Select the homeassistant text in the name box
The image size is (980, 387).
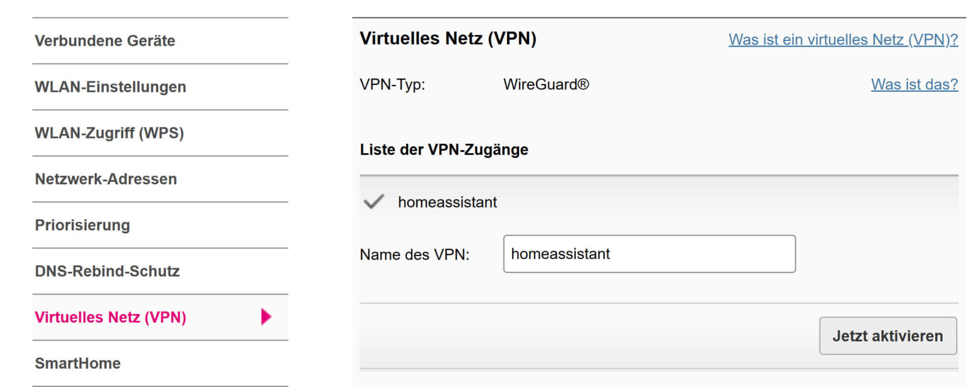tap(561, 254)
